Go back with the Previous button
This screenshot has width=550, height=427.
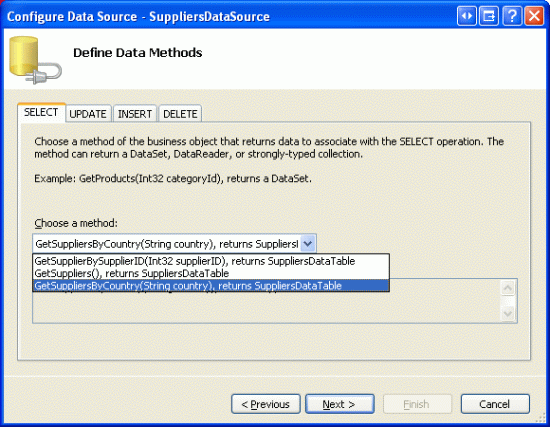click(x=266, y=404)
